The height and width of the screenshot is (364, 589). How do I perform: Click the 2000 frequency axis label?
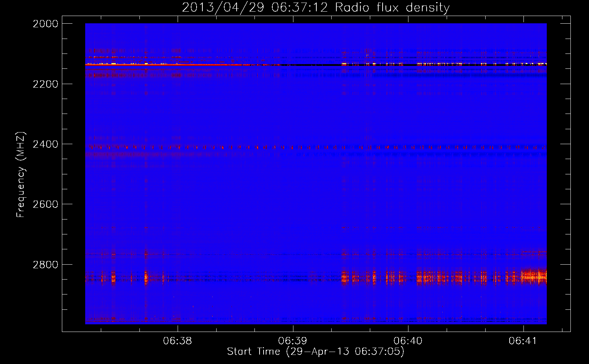point(46,24)
